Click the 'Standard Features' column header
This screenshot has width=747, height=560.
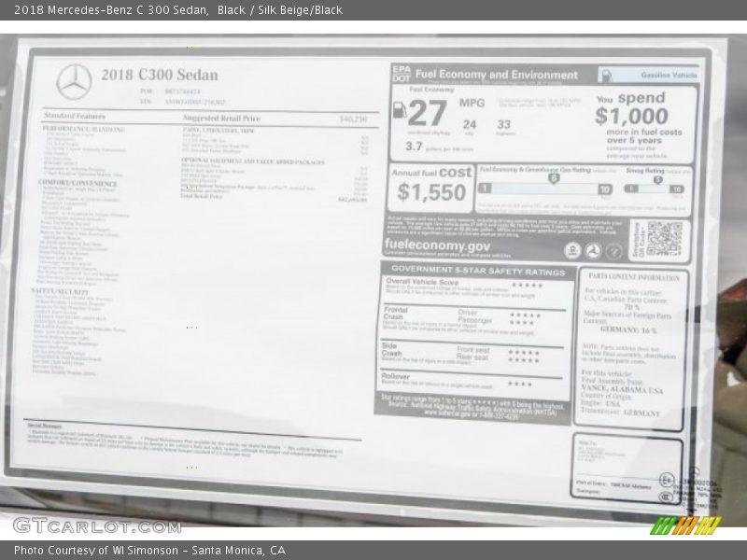[x=75, y=116]
